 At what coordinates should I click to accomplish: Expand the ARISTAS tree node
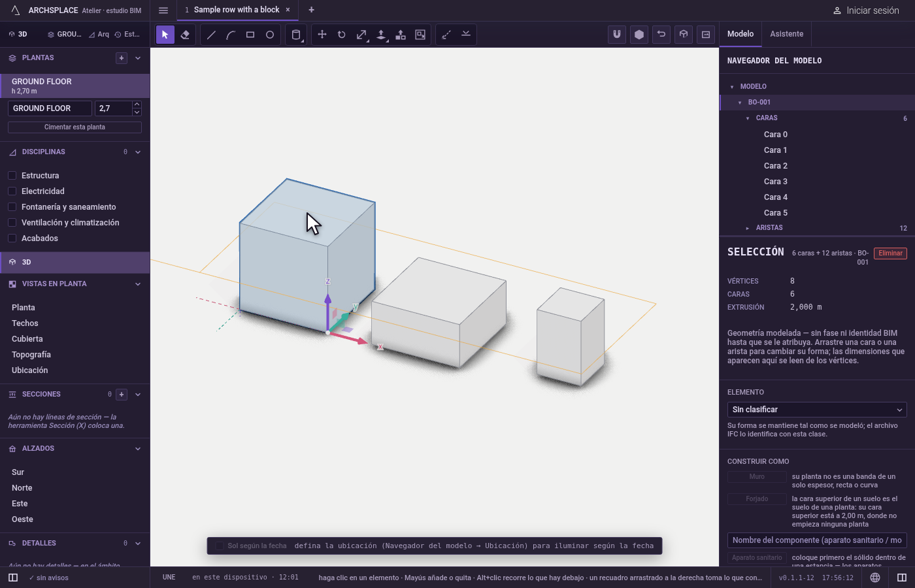(748, 228)
